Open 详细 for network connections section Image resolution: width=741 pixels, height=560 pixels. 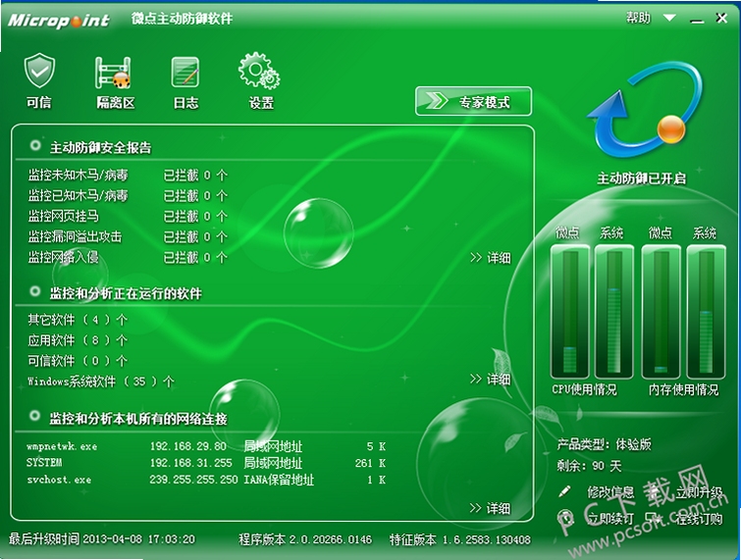[490, 508]
